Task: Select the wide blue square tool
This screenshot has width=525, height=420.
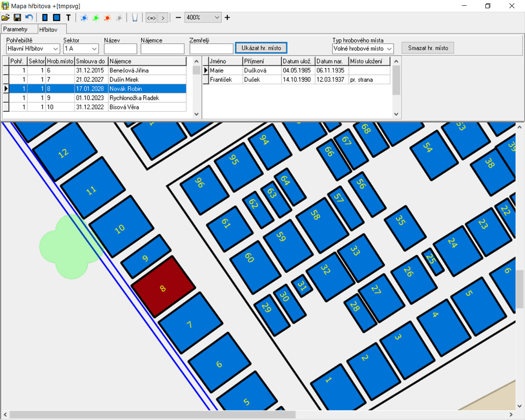Action: (x=57, y=17)
